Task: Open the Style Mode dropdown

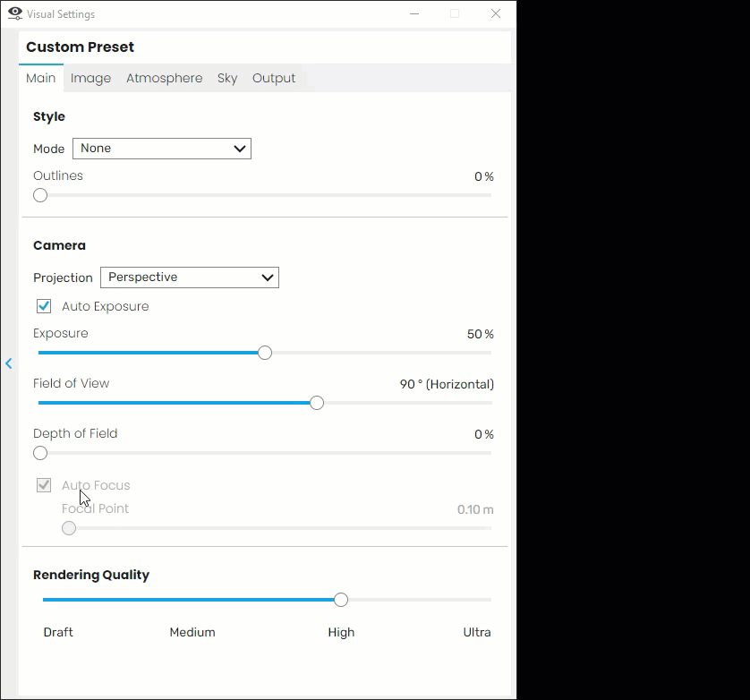Action: click(x=162, y=149)
